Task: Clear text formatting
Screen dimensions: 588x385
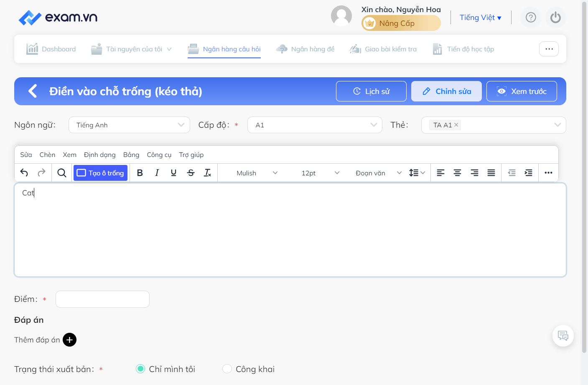Action: coord(208,173)
